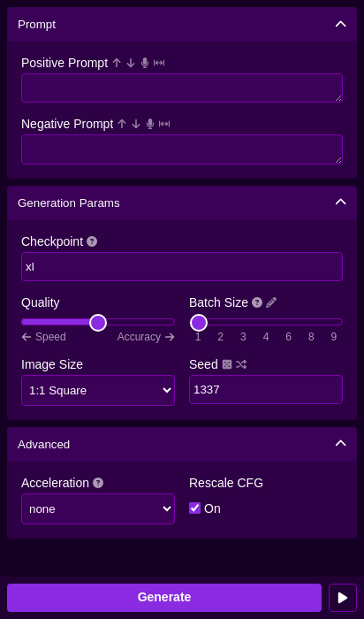This screenshot has width=364, height=619.
Task: Click the Checkpoint help question icon
Action: (x=92, y=241)
